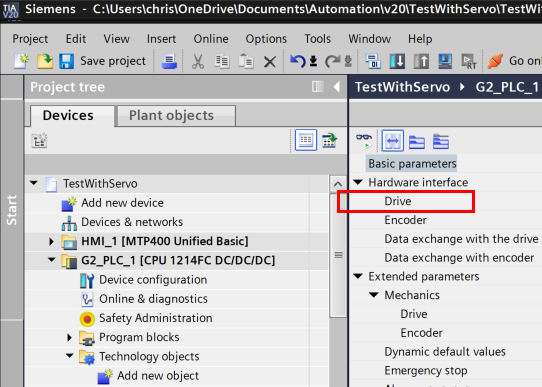The image size is (542, 387).
Task: Click the Download to device icon
Action: click(397, 61)
